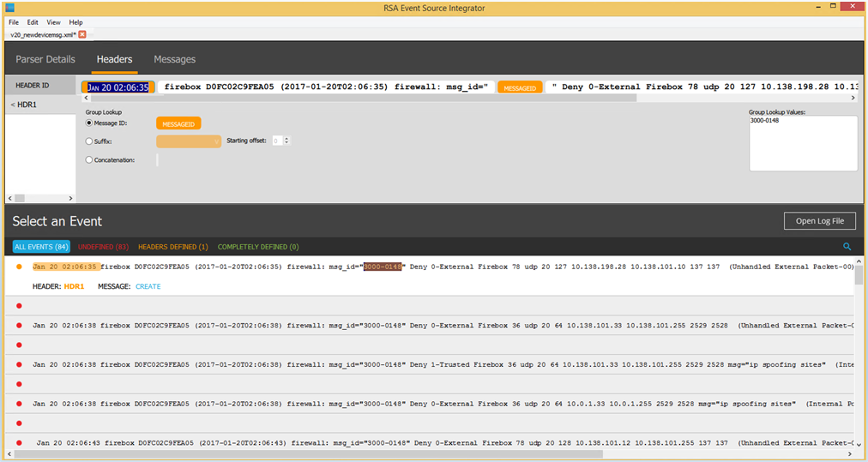
Task: Select the event with 10.0.1.33 address
Action: coord(430,404)
